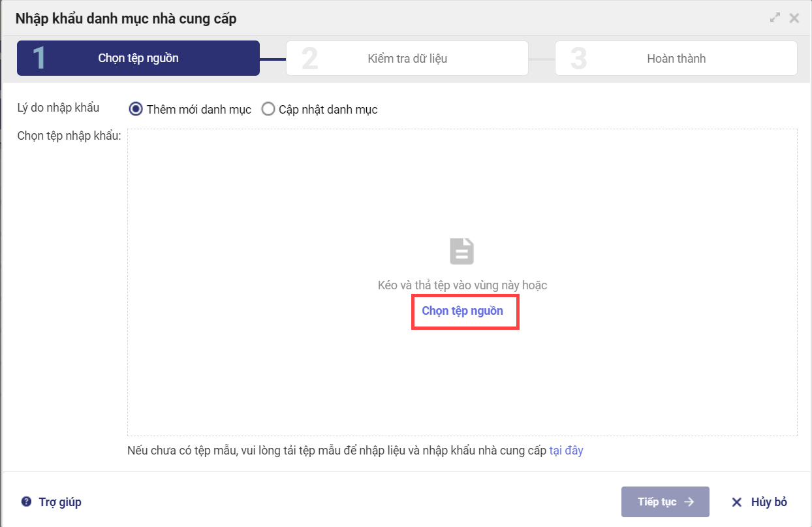Close the import supplier dialog
The width and height of the screenshot is (812, 527).
(794, 18)
